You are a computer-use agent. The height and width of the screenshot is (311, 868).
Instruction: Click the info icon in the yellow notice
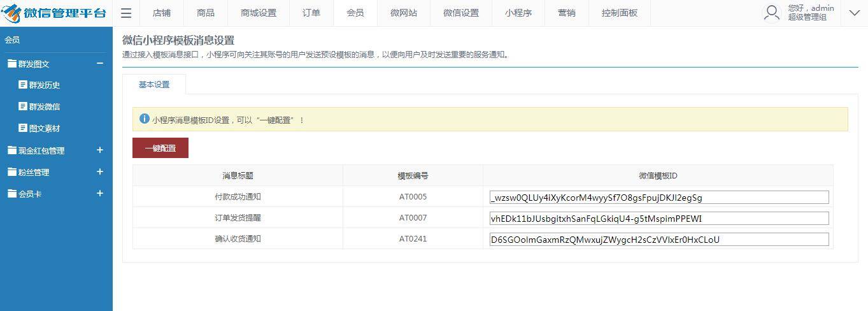click(x=144, y=119)
